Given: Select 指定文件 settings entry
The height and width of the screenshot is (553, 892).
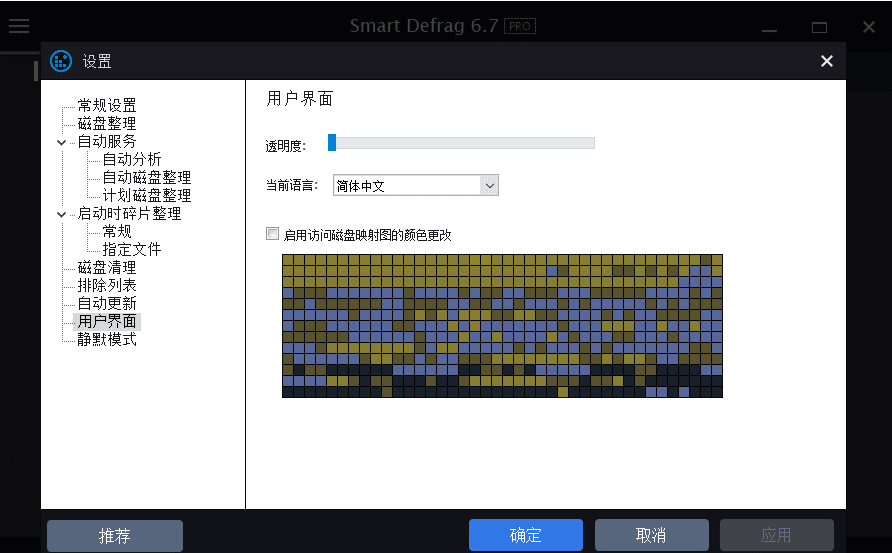Looking at the screenshot, I should [x=132, y=250].
